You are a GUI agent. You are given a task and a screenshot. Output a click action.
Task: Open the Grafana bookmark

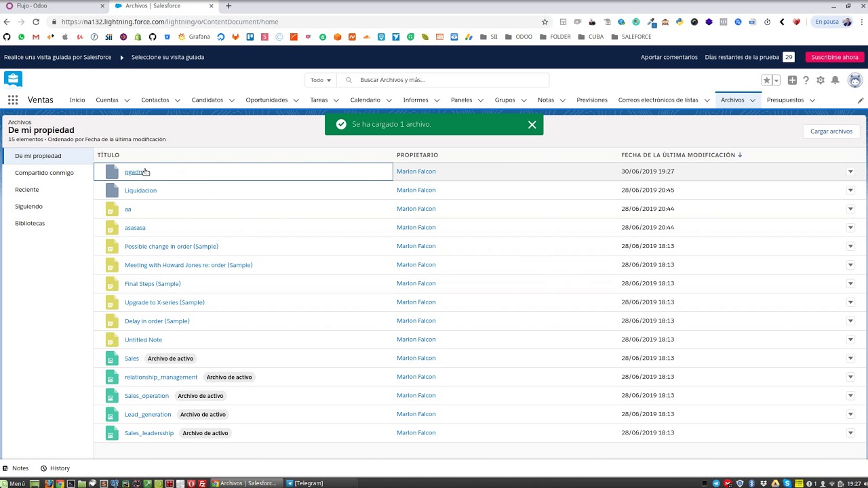click(x=194, y=37)
